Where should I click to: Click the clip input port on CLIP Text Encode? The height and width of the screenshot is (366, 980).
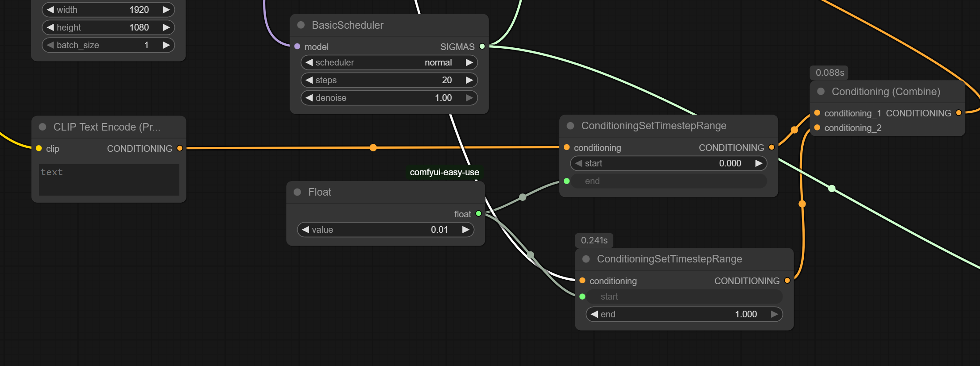39,148
